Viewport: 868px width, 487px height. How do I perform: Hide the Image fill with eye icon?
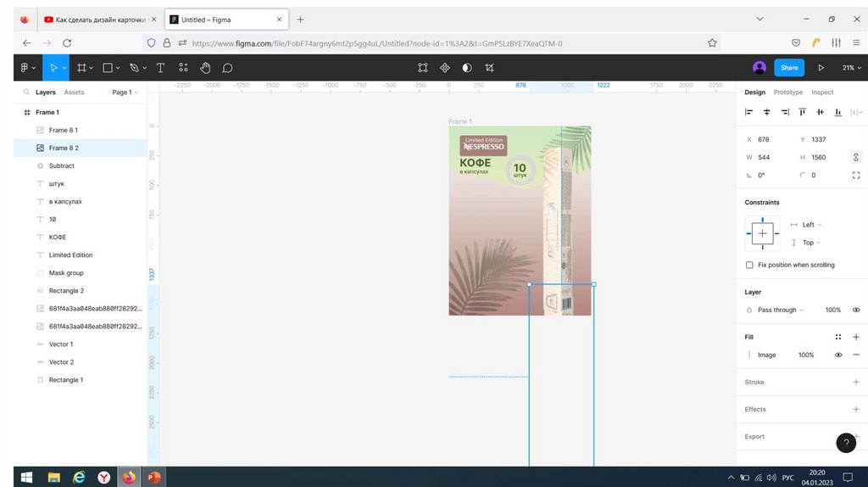pos(838,355)
